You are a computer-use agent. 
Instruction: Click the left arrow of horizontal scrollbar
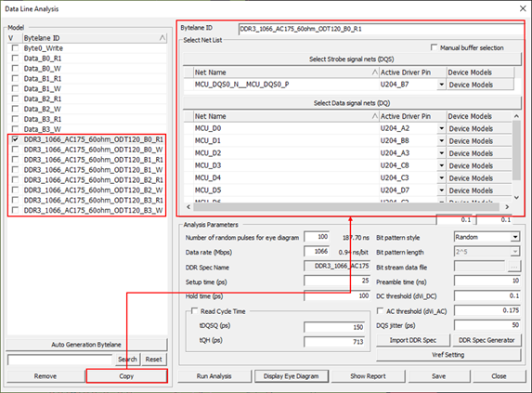point(188,207)
